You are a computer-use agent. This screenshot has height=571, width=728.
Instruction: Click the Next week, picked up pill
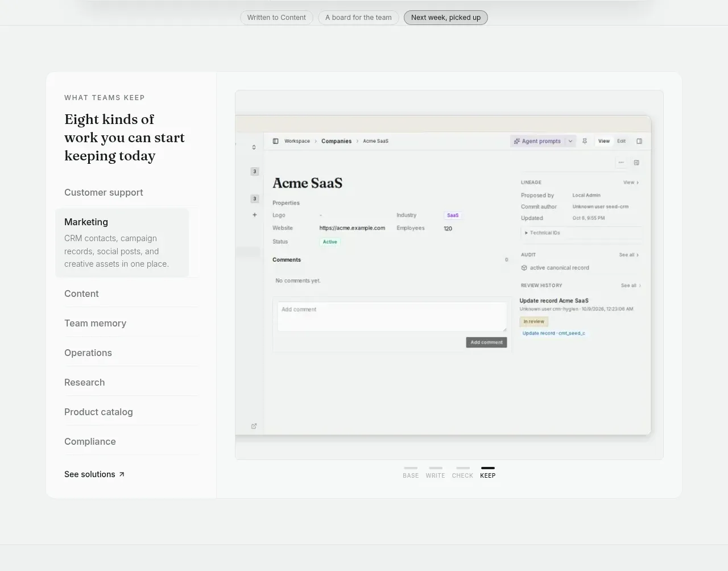(x=446, y=18)
